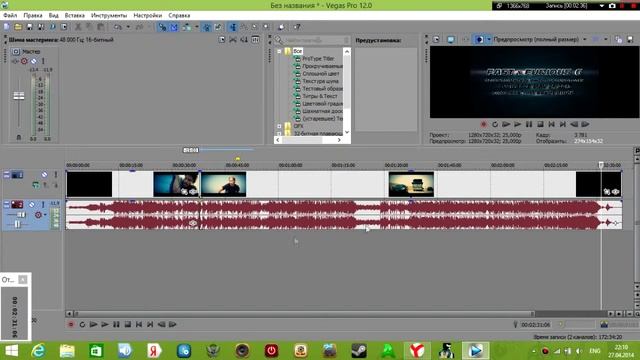
Task: Open the Вставка menu
Action: click(75, 15)
